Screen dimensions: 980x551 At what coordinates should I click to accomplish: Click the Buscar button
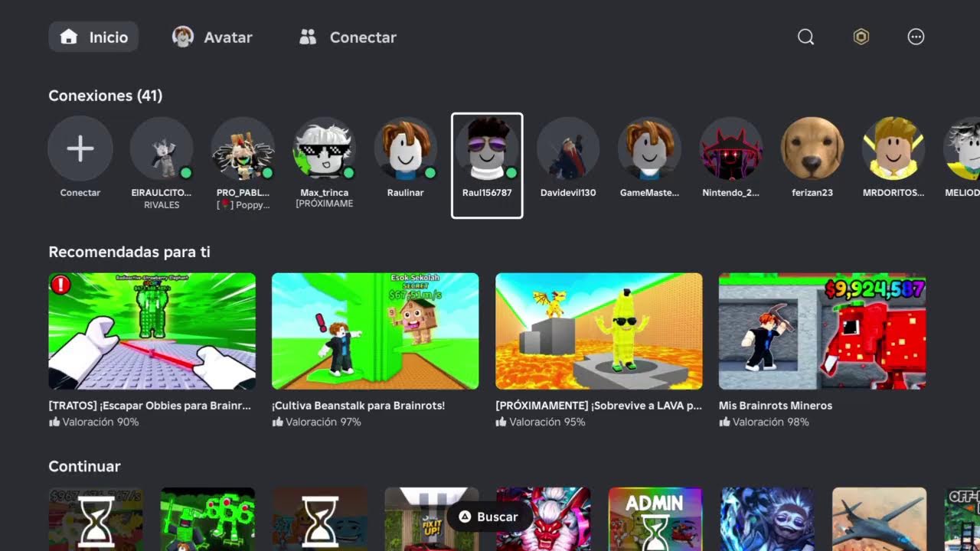(x=488, y=517)
